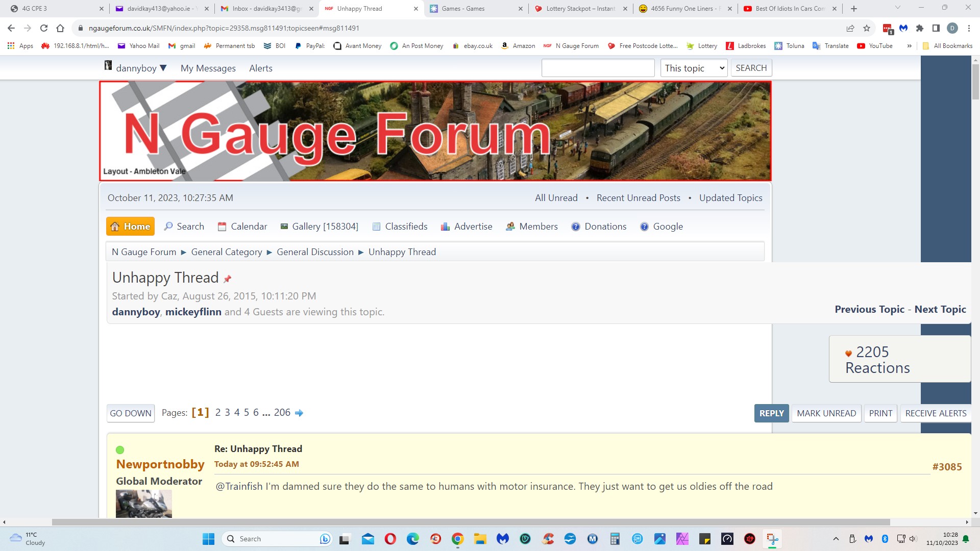
Task: Reload the page with the refresh icon
Action: [44, 28]
